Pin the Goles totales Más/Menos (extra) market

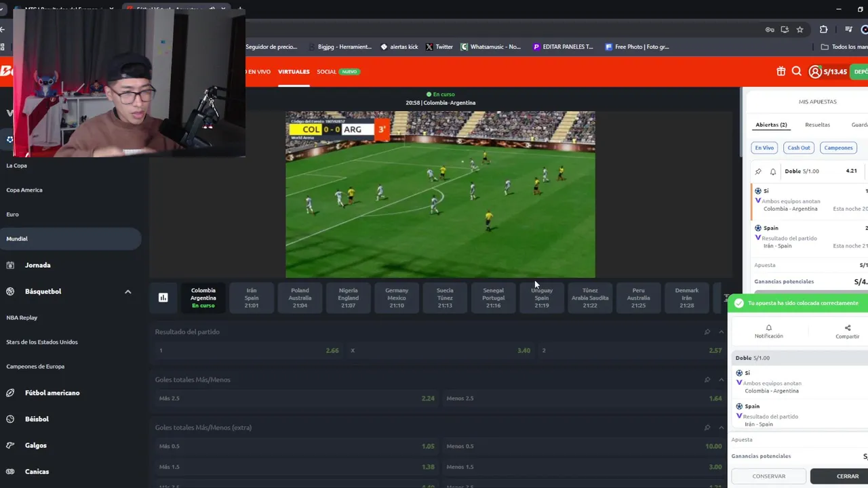pyautogui.click(x=707, y=428)
